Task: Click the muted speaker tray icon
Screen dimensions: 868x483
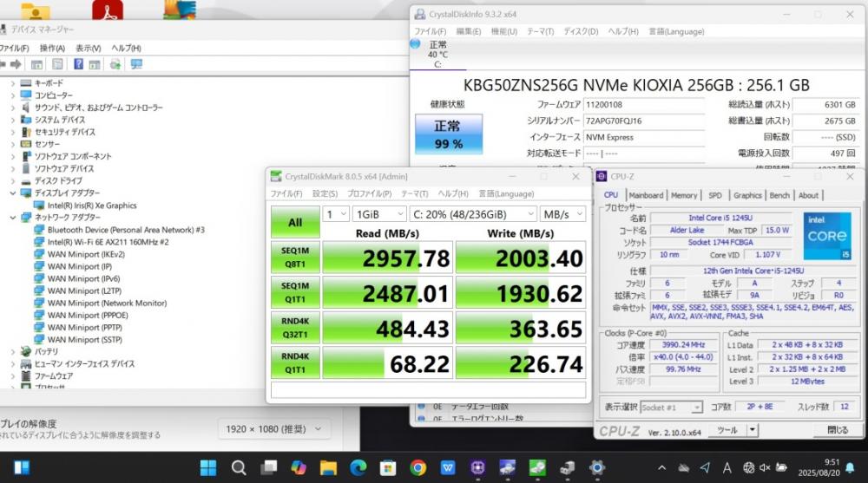Action: [765, 468]
